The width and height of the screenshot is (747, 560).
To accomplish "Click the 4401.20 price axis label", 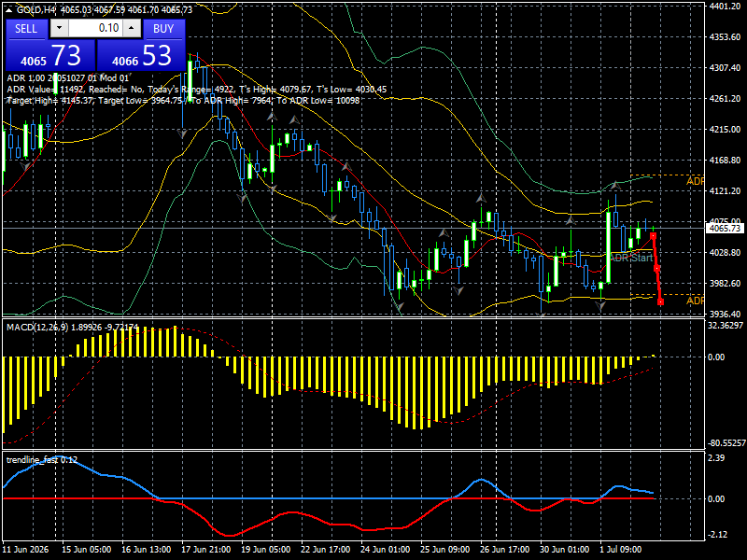I will click(x=725, y=6).
